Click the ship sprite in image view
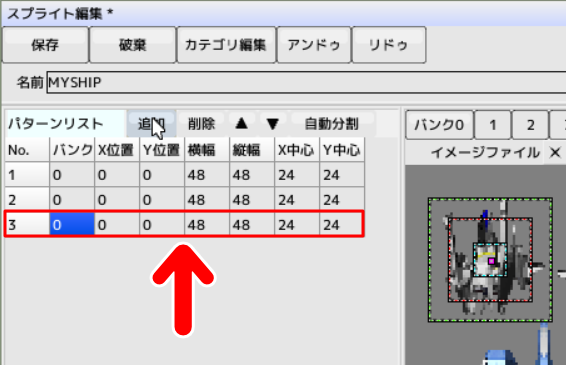This screenshot has height=365, width=566. (x=490, y=260)
